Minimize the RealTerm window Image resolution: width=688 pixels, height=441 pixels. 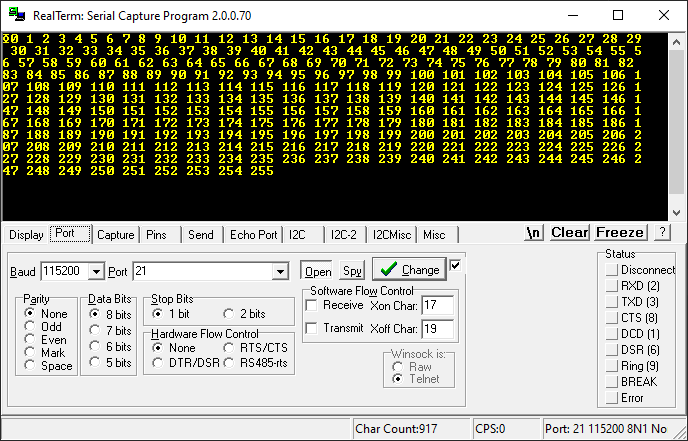(x=573, y=15)
